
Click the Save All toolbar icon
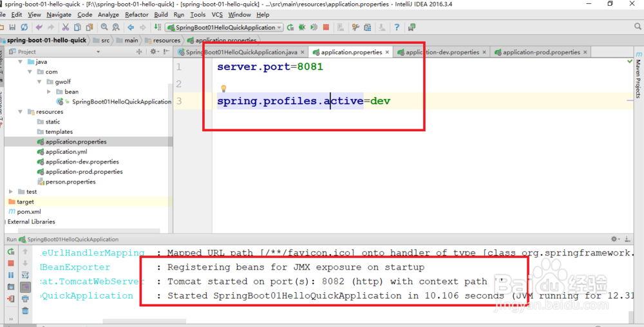tap(12, 28)
